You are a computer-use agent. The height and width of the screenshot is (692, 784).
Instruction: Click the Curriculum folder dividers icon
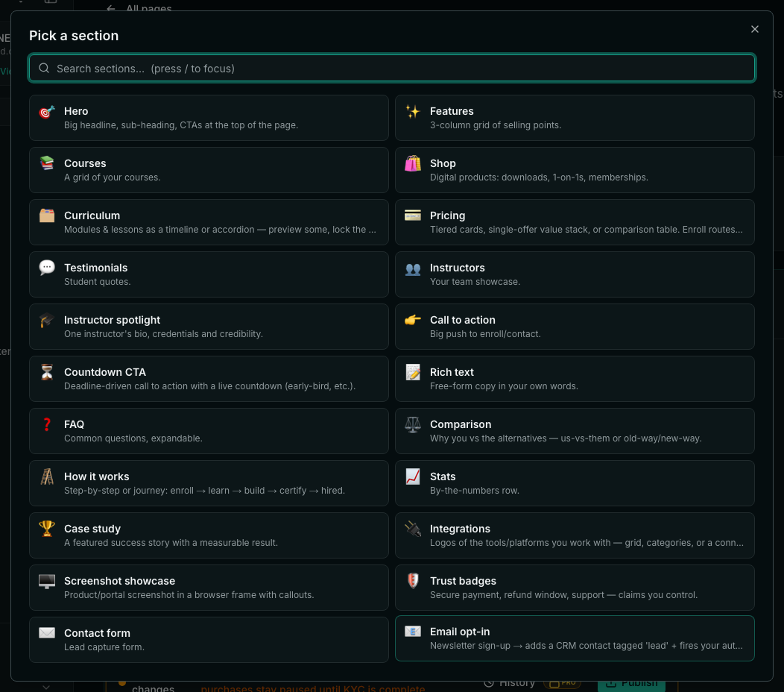[x=47, y=216]
